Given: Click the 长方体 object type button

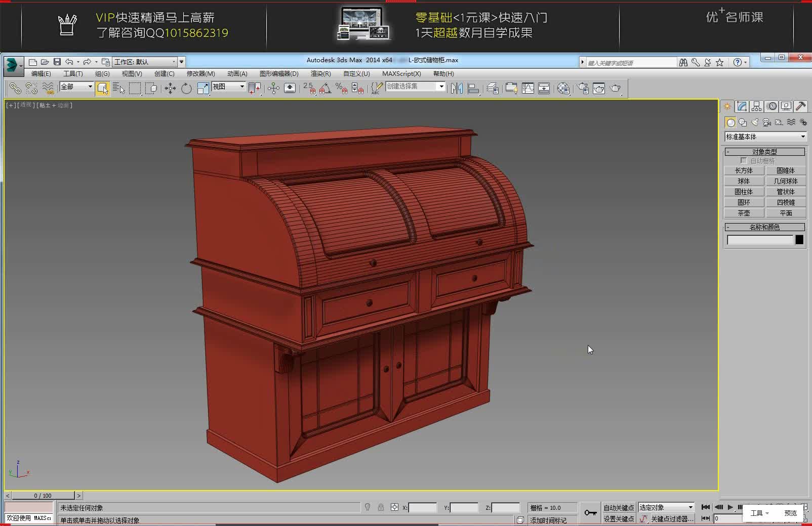Looking at the screenshot, I should 744,170.
